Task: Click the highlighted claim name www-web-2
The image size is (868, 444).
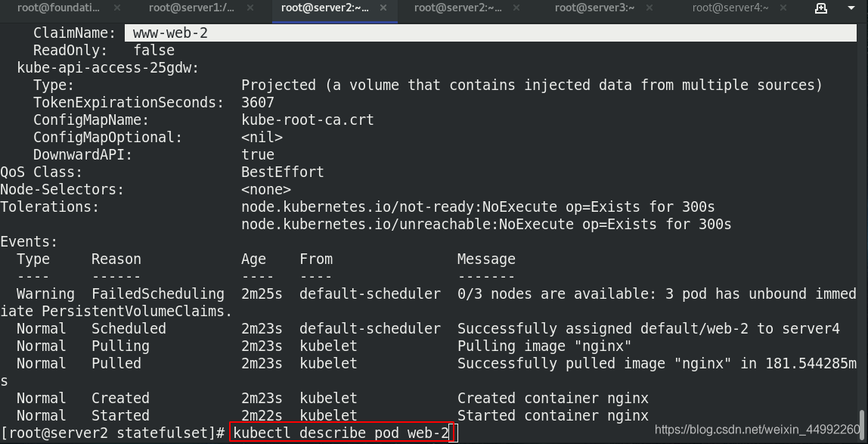Action: click(x=170, y=33)
